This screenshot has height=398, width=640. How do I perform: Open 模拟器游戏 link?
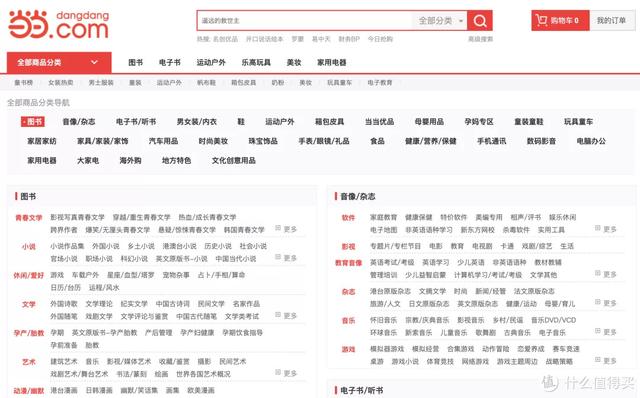tap(387, 349)
